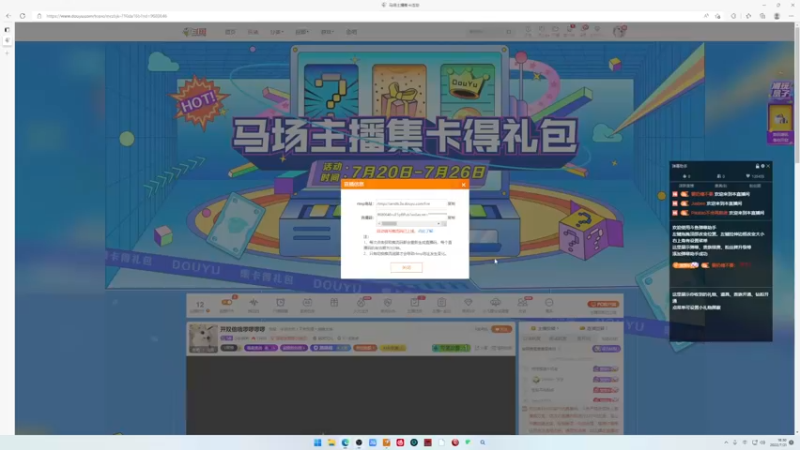Screen dimensions: 800x450
Task: Click the Douyu logo in the site header
Action: pos(194,32)
